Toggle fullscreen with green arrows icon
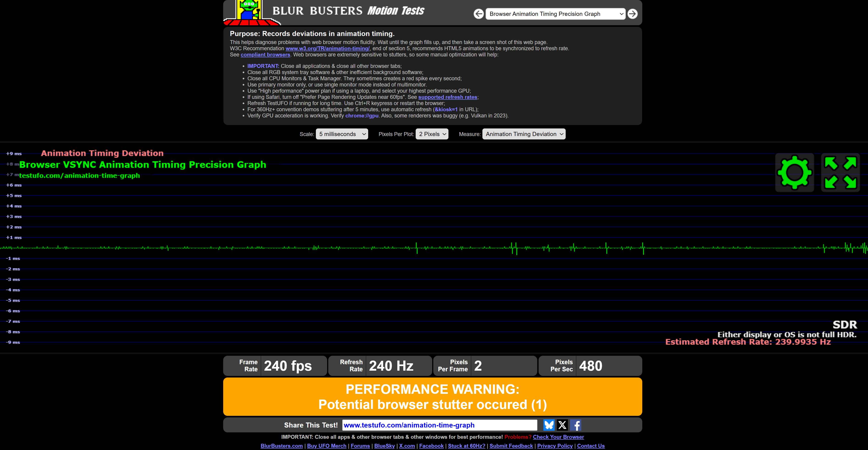 click(840, 172)
